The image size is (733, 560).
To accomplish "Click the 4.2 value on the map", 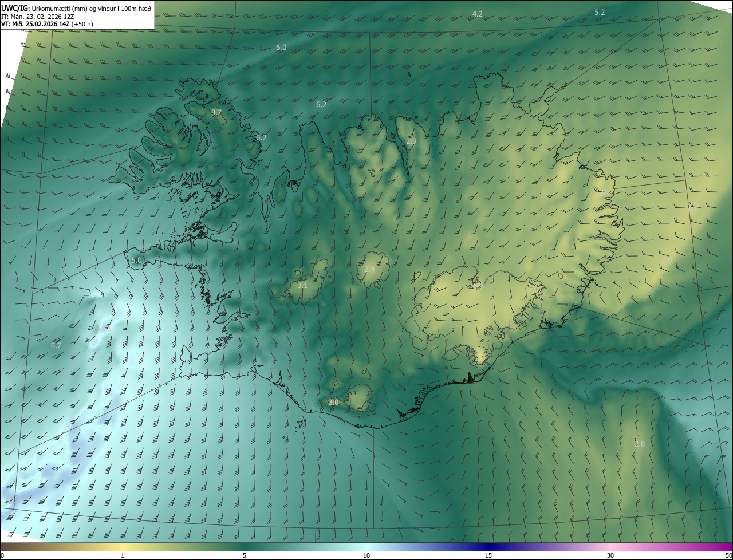I will point(477,14).
